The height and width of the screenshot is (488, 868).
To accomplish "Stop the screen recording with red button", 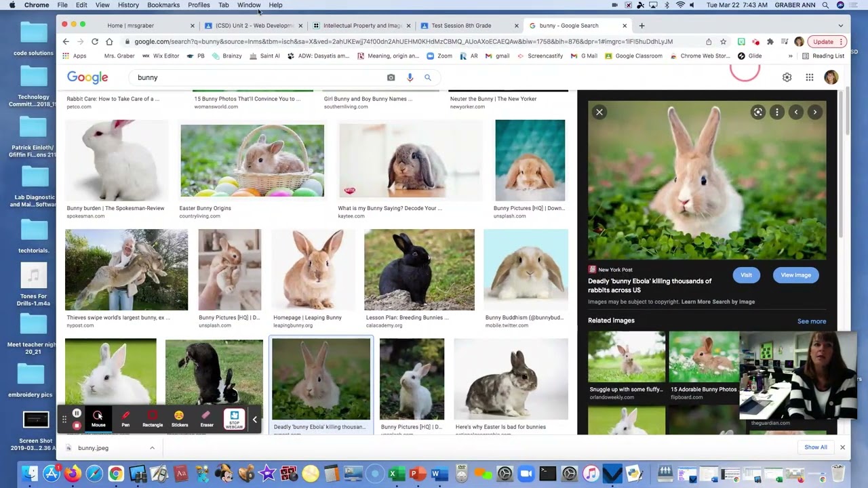I will (77, 426).
